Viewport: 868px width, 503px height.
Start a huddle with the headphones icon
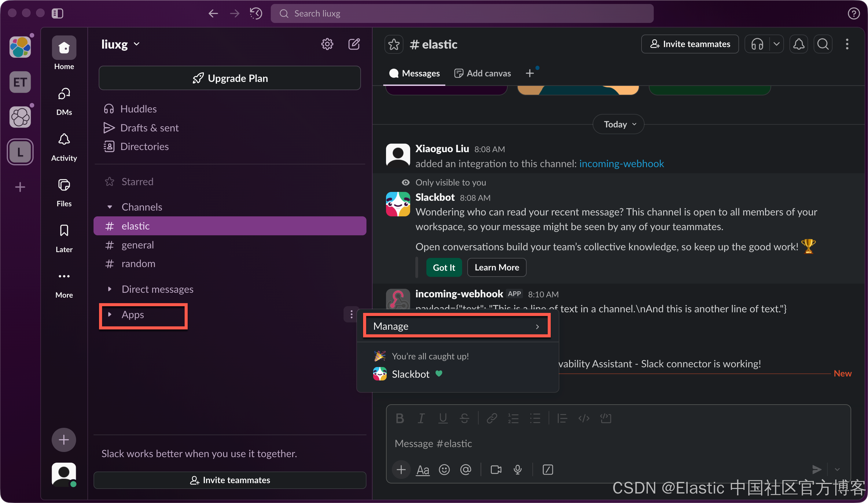[x=757, y=44]
